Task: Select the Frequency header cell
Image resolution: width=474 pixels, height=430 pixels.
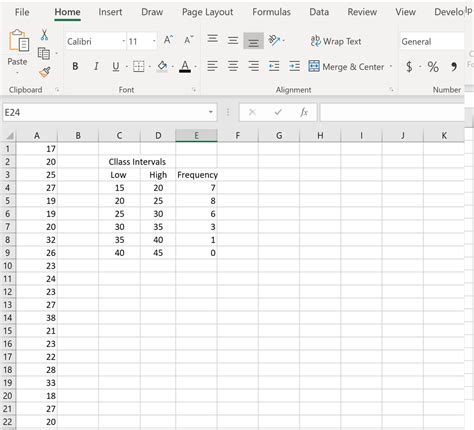Action: (196, 175)
